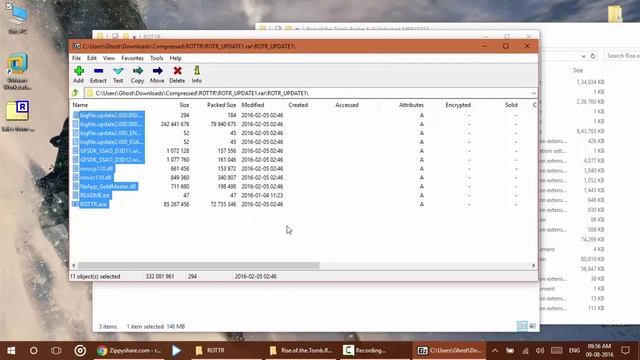Click the Explorer refresh button
The height and width of the screenshot is (360, 640).
(x=593, y=56)
